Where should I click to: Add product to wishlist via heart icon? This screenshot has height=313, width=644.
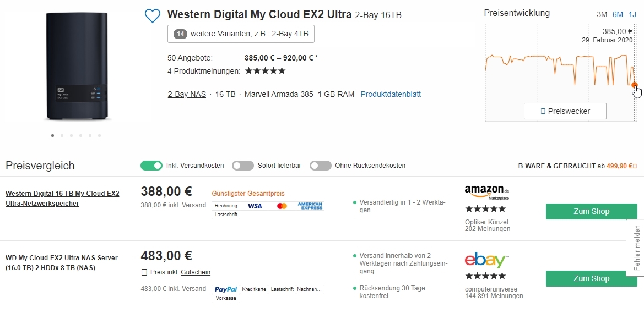coord(153,16)
